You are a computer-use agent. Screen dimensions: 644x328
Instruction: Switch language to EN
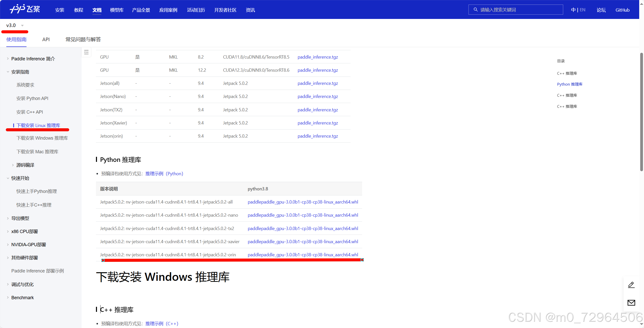582,10
